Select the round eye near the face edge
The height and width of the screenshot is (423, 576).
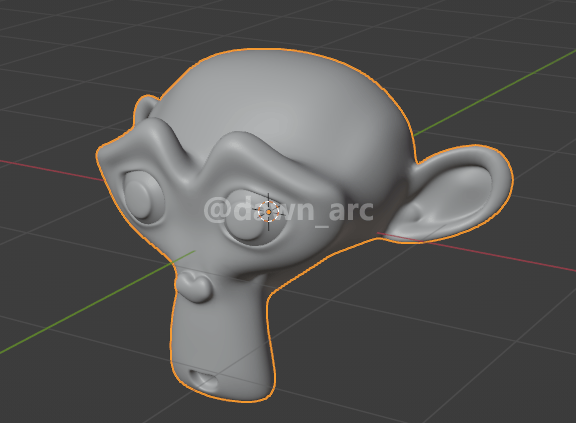[x=143, y=197]
